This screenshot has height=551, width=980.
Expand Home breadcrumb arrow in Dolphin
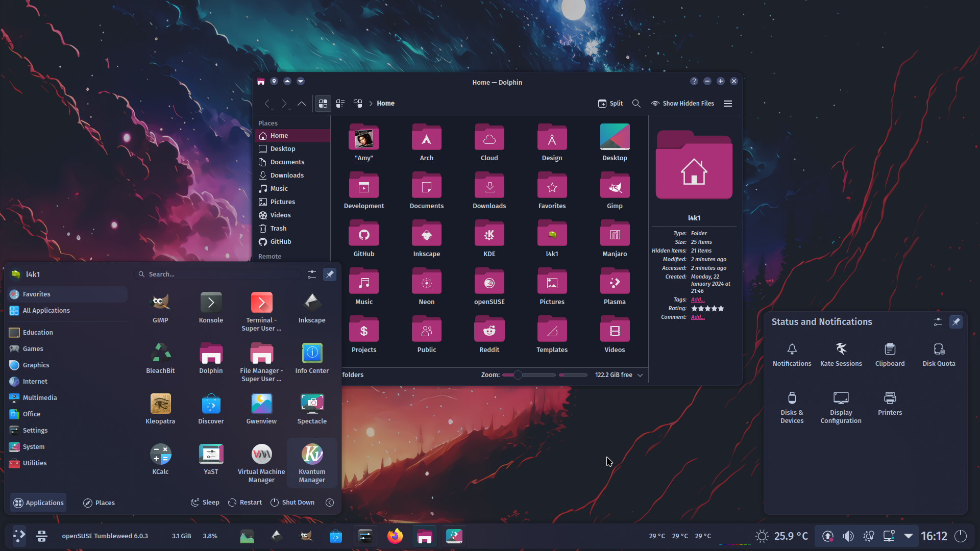point(371,104)
